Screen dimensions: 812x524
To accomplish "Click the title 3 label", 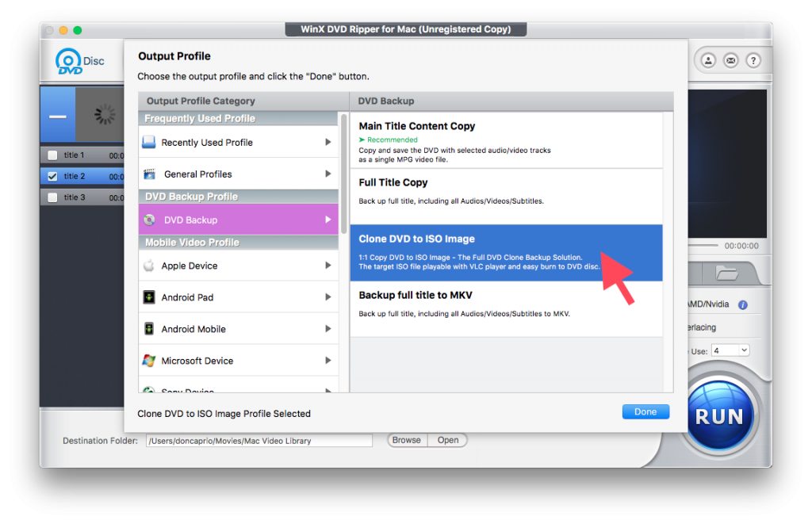I will tap(74, 197).
